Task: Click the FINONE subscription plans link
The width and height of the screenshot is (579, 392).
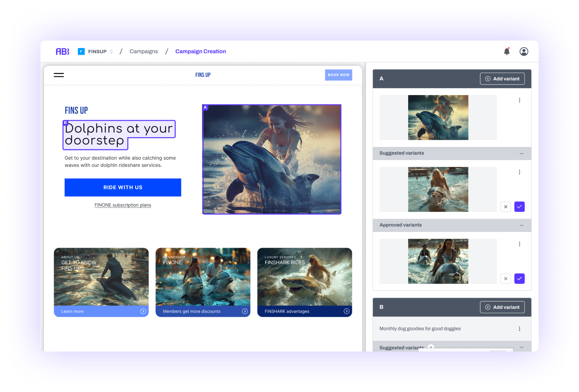Action: 123,205
